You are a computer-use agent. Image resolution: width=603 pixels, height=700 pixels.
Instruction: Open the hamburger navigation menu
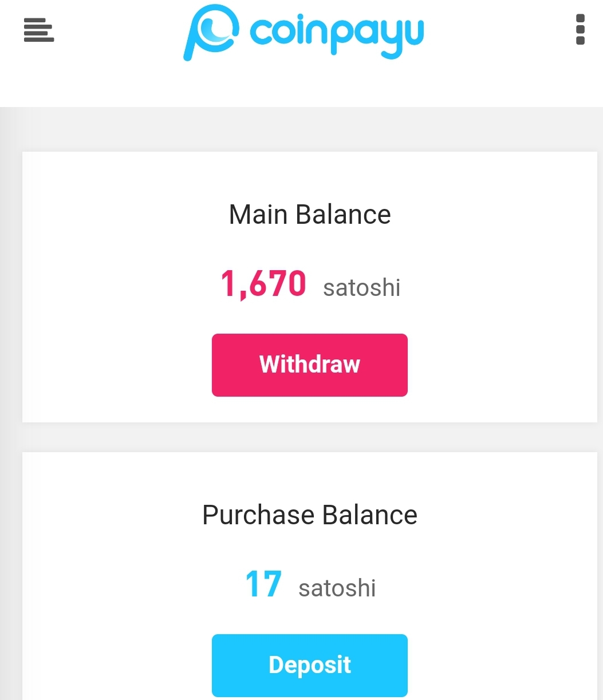[39, 30]
